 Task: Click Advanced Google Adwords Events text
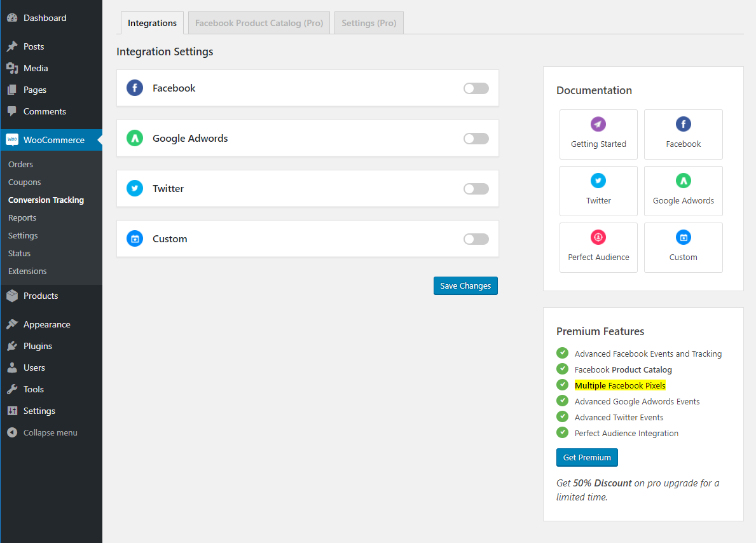(637, 401)
